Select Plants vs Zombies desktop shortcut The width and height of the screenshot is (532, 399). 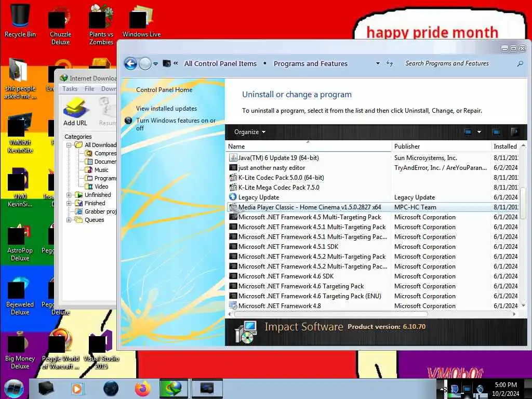pos(101,25)
